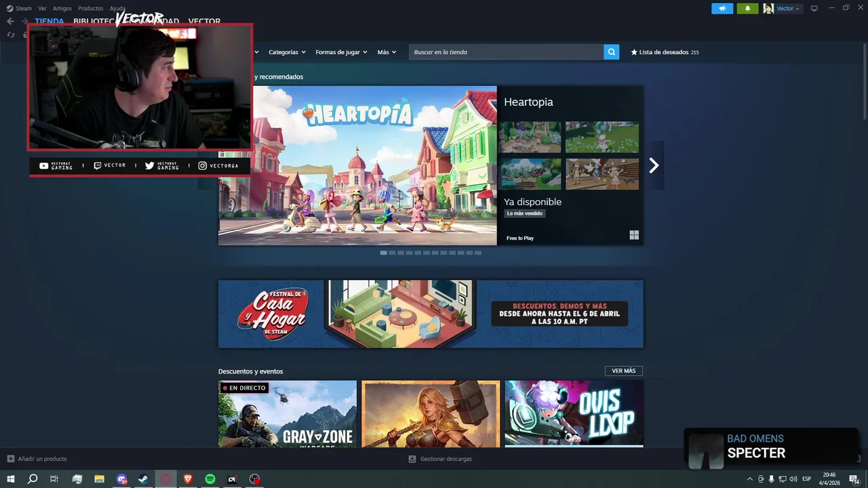The width and height of the screenshot is (868, 488).
Task: Open the Discord taskbar icon
Action: pyautogui.click(x=121, y=479)
